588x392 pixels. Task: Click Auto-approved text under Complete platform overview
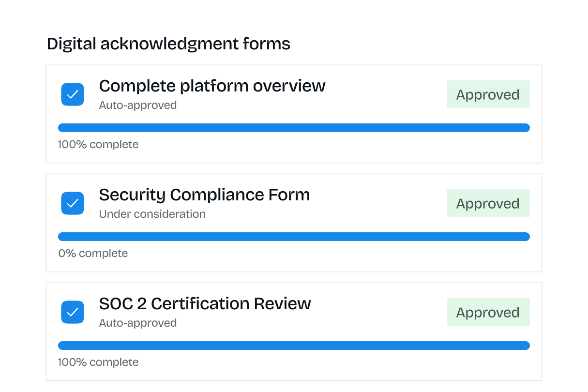[x=138, y=105]
